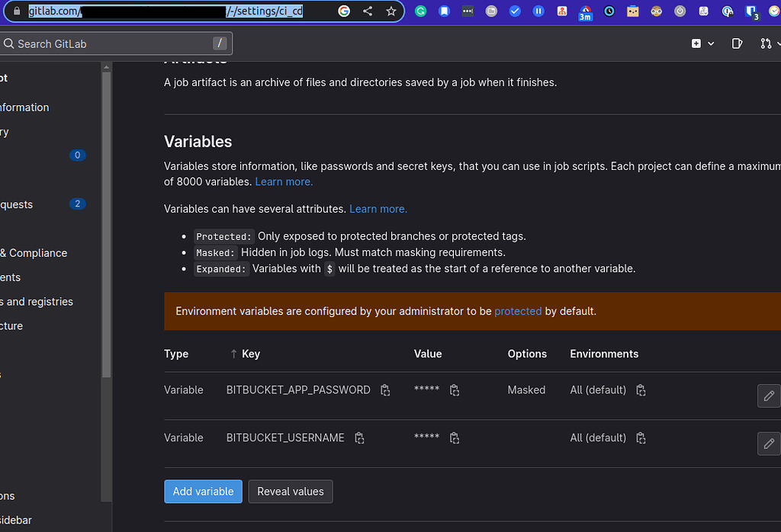Screen dimensions: 781x532
Task: Open the protected link in the banner
Action: point(518,311)
